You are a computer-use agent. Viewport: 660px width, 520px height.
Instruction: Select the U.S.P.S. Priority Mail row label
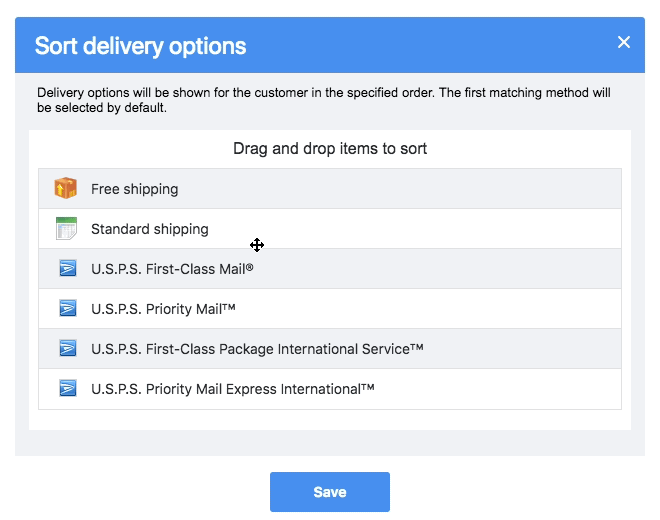coord(163,309)
